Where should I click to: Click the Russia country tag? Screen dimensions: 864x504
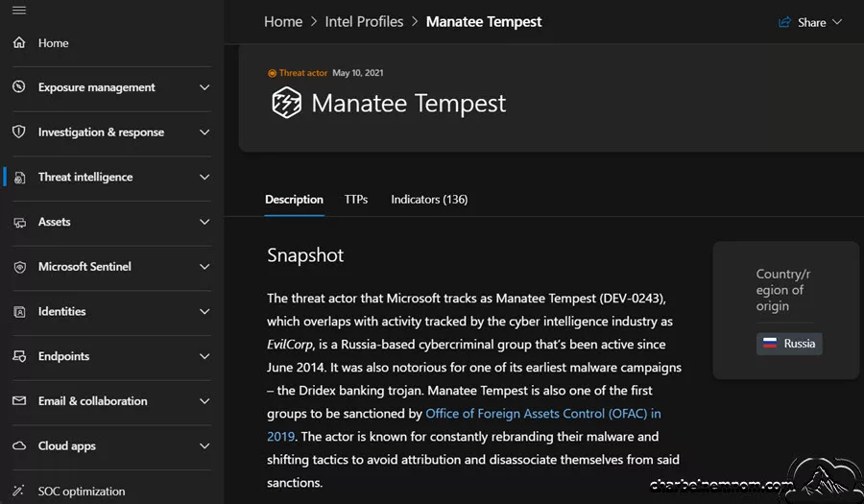pyautogui.click(x=789, y=344)
